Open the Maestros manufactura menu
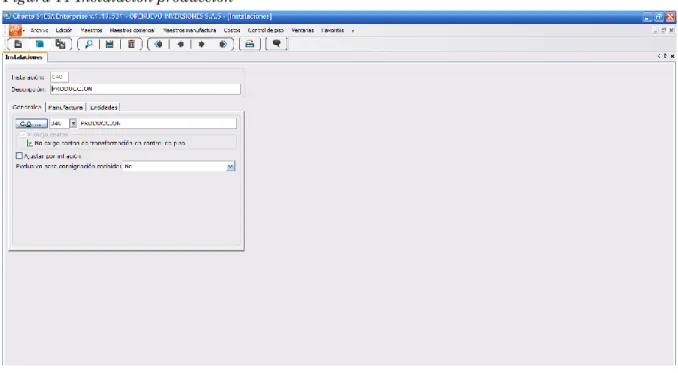The width and height of the screenshot is (678, 373). click(x=189, y=30)
